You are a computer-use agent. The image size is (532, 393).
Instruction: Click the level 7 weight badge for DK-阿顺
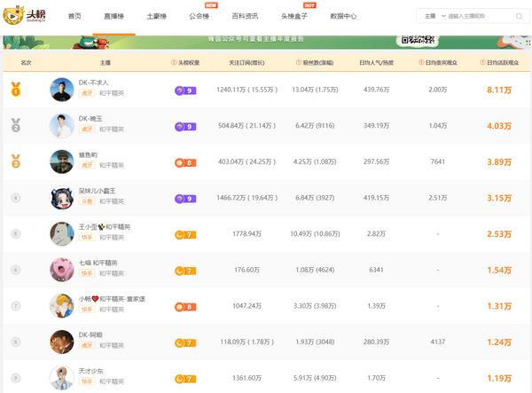[x=185, y=343]
